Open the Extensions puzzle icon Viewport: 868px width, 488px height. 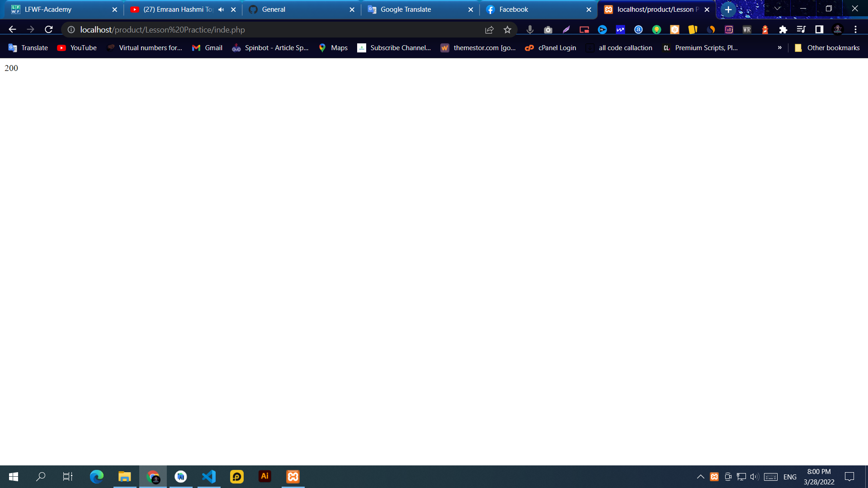tap(783, 30)
